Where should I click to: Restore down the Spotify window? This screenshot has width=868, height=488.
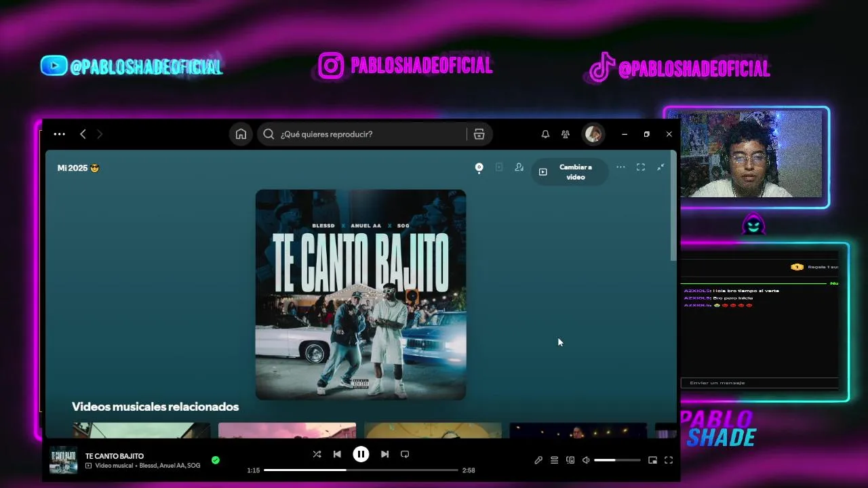[647, 134]
